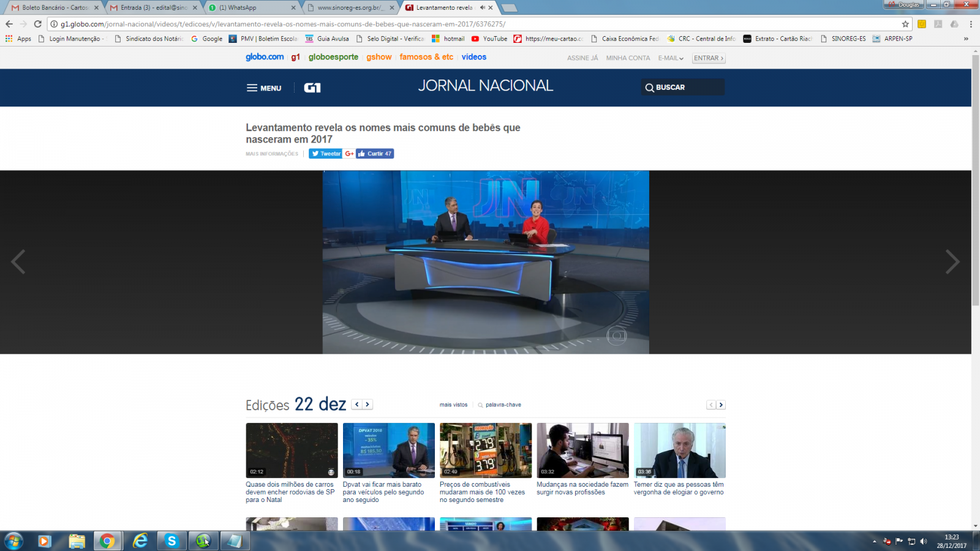Open the Preços de combustíveis video thumbnail
Image resolution: width=980 pixels, height=551 pixels.
point(486,450)
